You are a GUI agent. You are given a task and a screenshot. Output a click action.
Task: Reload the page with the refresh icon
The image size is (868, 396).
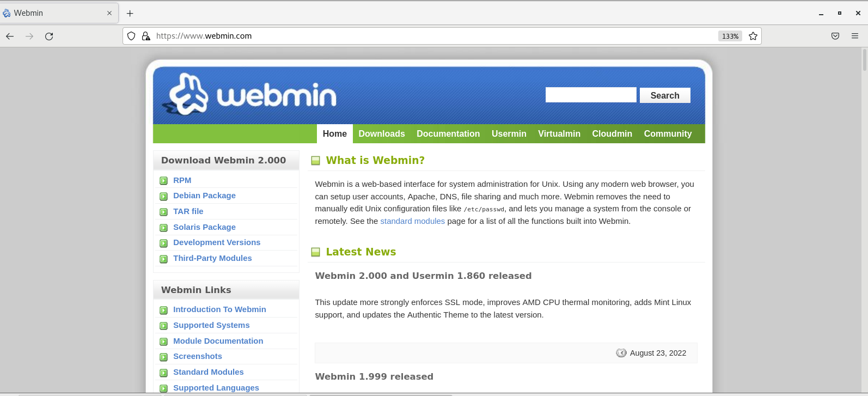pos(49,36)
